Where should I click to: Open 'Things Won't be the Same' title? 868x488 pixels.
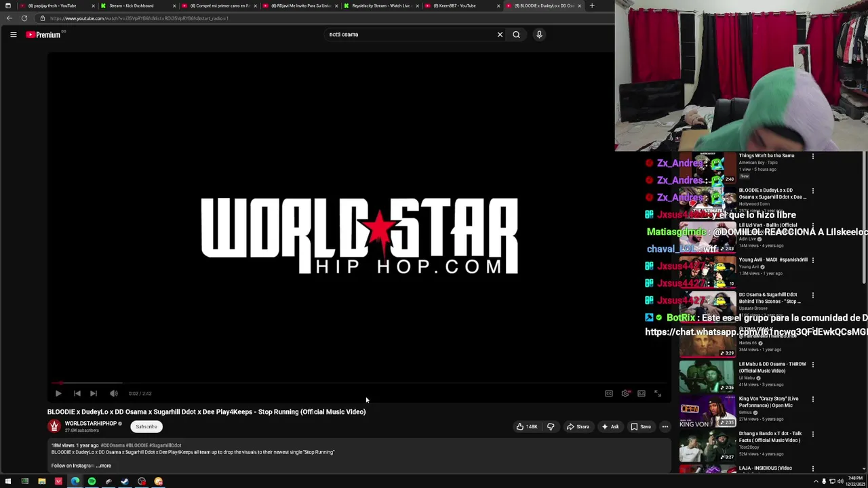coord(766,156)
